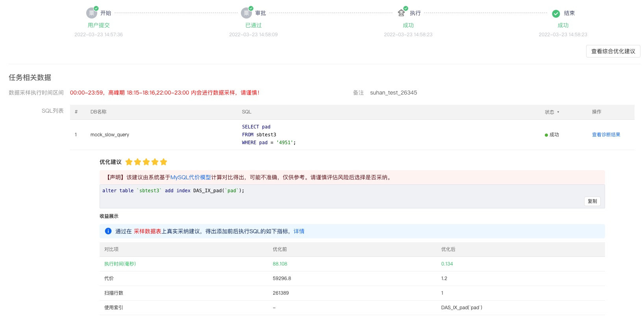Open the MySQL代价模型 link
Viewport: 644px width, 325px height.
pos(191,177)
